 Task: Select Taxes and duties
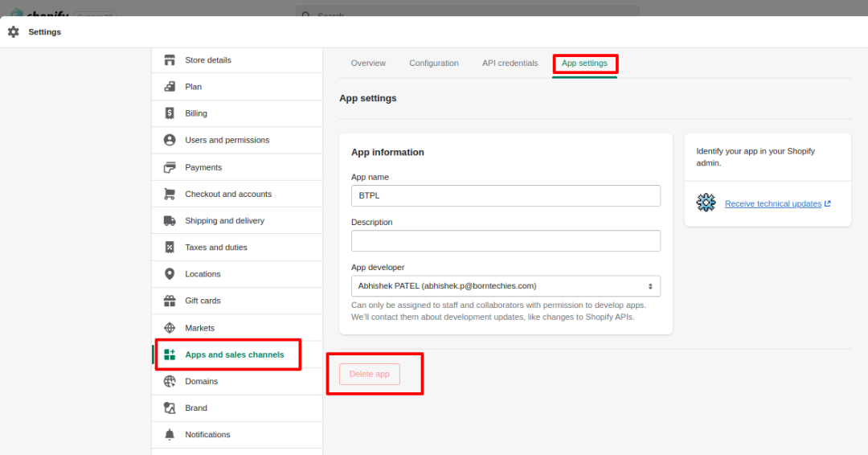point(237,247)
